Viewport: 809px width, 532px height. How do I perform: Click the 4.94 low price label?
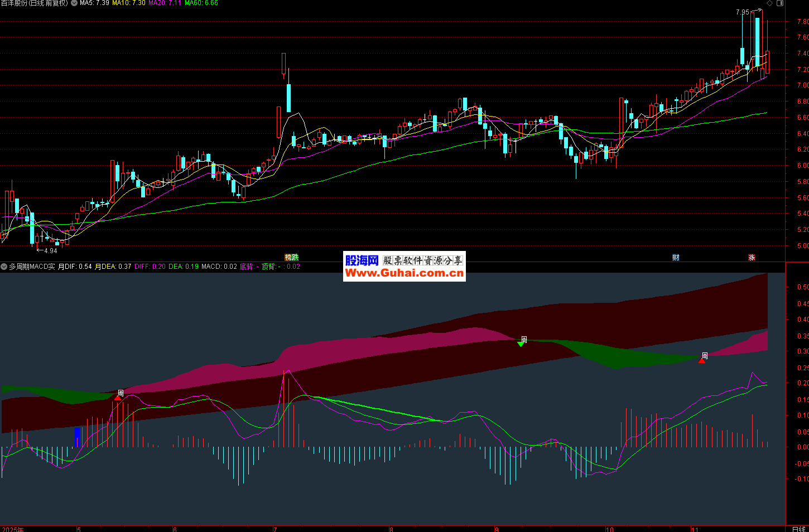50,251
